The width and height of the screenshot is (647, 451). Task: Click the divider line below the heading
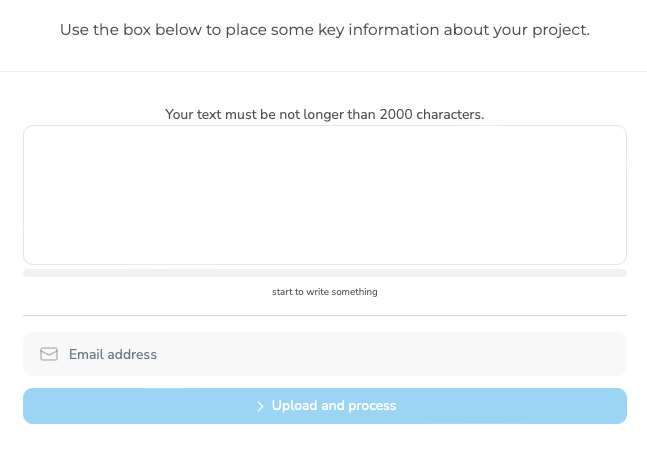[x=324, y=71]
